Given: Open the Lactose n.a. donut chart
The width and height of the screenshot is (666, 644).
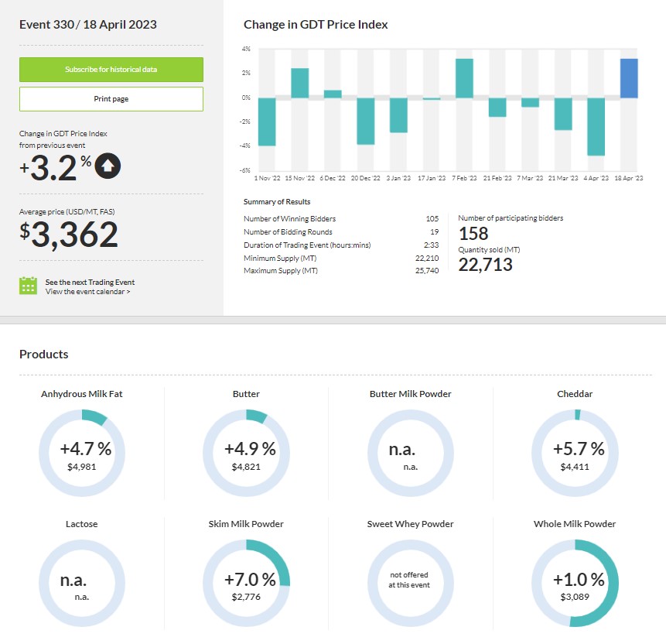Looking at the screenshot, I should [x=82, y=583].
